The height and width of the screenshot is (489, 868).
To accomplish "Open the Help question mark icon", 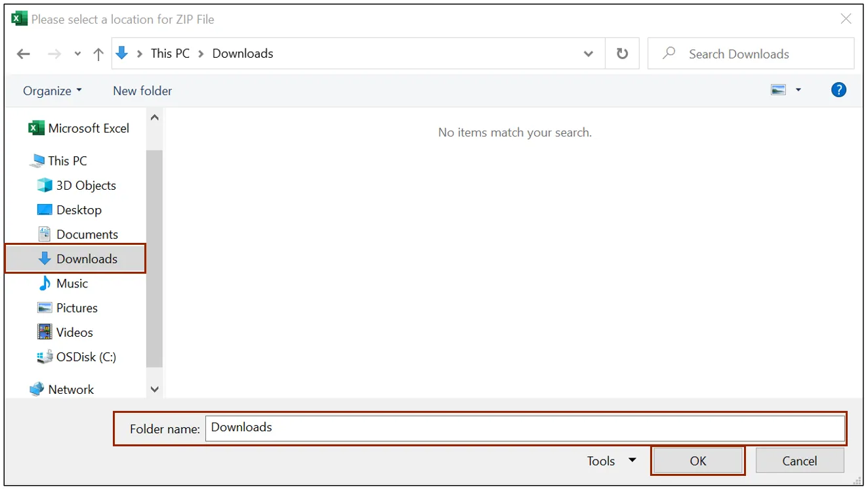I will coord(838,90).
